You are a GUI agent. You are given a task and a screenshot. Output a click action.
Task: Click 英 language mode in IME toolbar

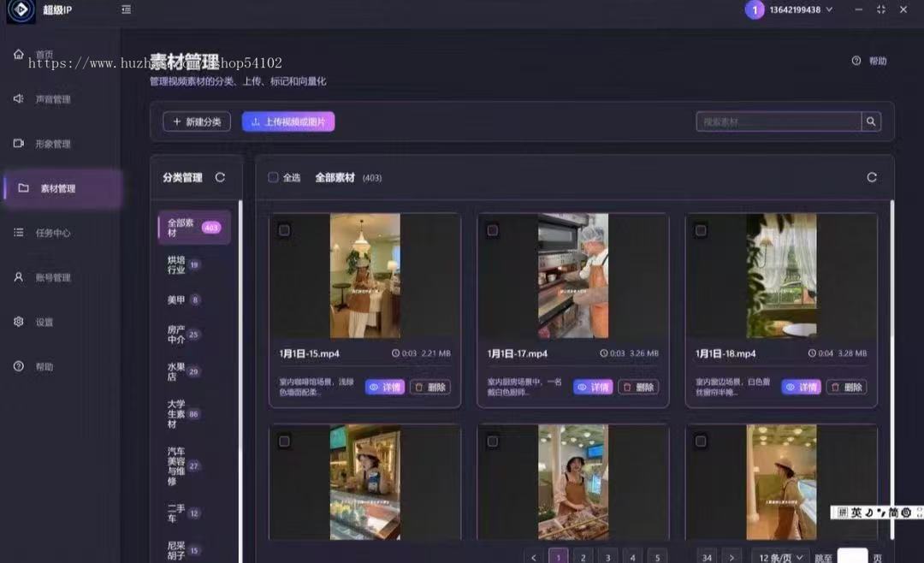tap(856, 513)
